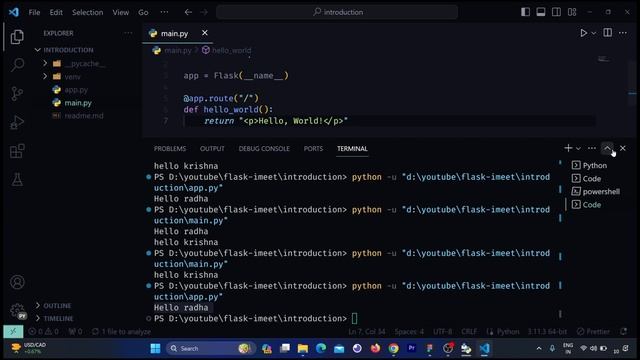640x360 pixels.
Task: Open Explorer Views and More Actions ellipsis
Action: click(x=128, y=33)
